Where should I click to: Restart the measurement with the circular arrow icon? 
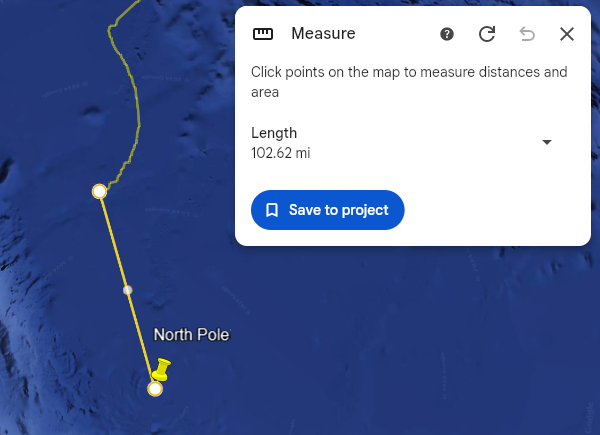(487, 34)
